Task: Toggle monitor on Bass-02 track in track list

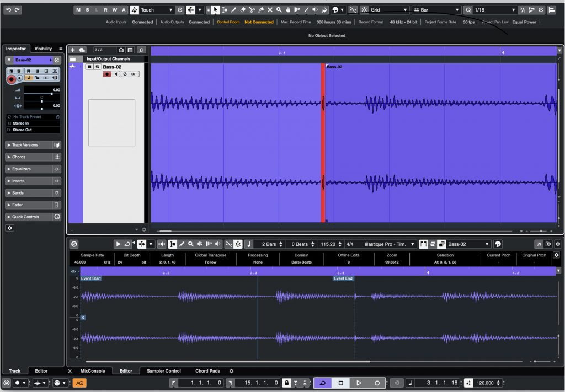Action: [116, 74]
